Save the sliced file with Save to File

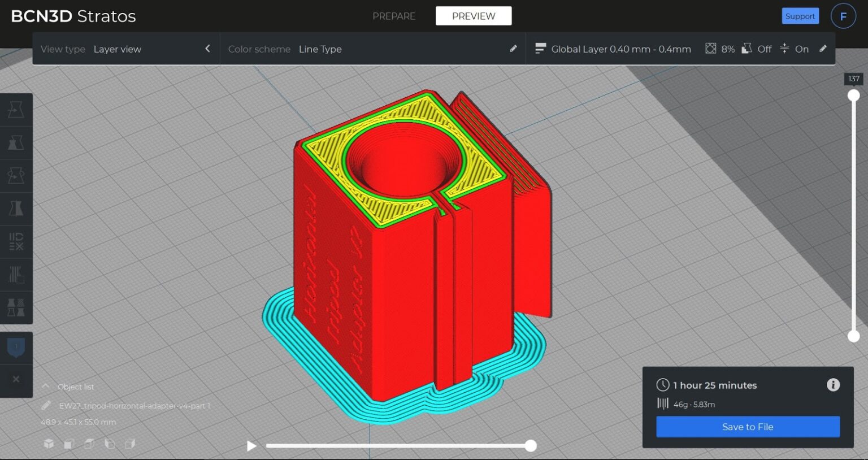tap(747, 427)
